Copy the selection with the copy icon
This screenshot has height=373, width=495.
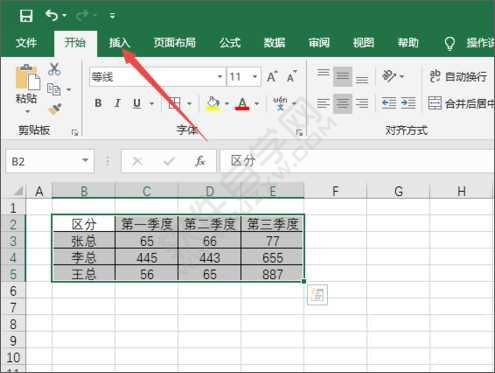(x=54, y=89)
